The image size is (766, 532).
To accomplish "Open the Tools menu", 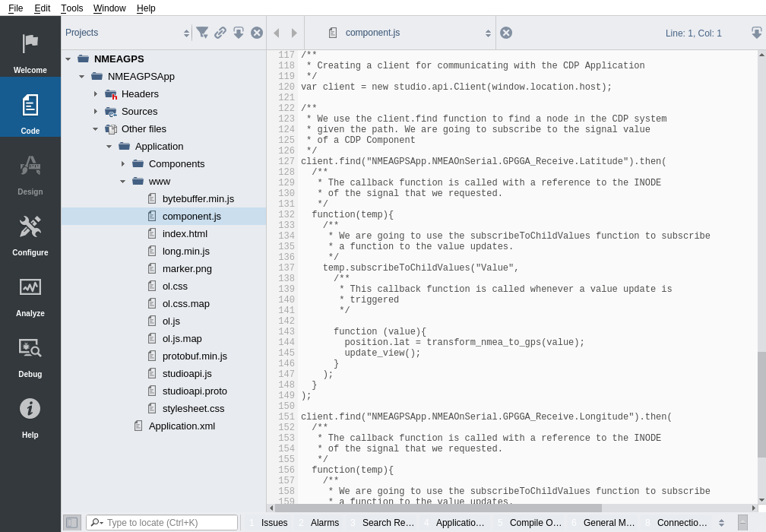I will tap(71, 8).
